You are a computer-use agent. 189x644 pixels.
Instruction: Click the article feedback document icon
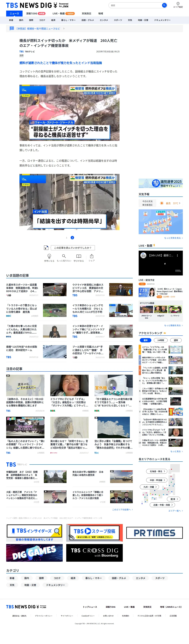[x=46, y=248]
